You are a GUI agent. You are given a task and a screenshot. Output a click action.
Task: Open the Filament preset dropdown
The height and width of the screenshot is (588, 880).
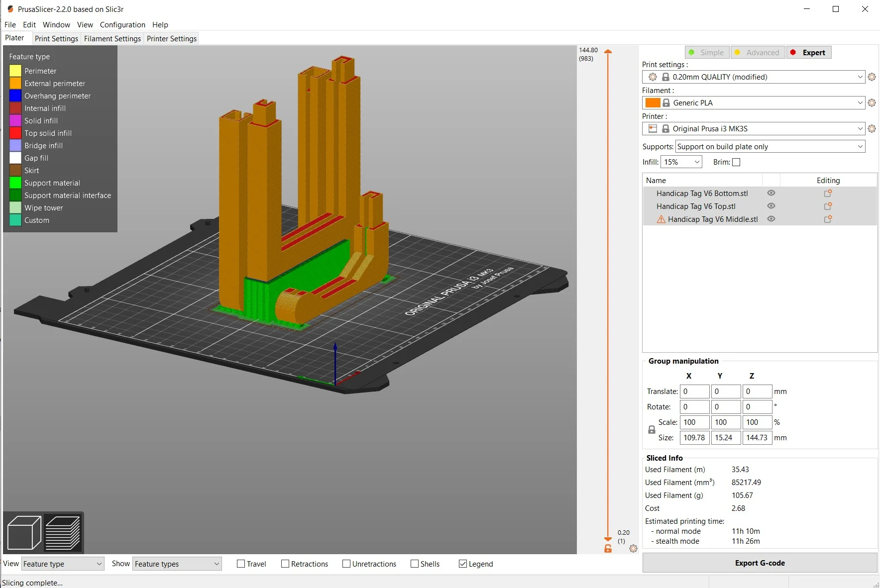click(754, 103)
